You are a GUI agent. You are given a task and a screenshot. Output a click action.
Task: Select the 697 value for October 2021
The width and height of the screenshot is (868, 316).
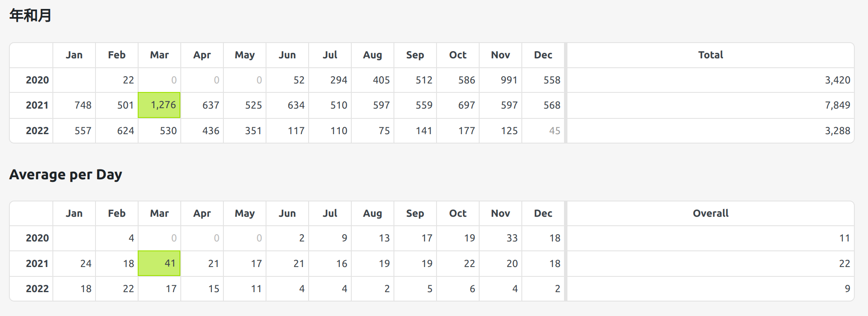click(466, 105)
